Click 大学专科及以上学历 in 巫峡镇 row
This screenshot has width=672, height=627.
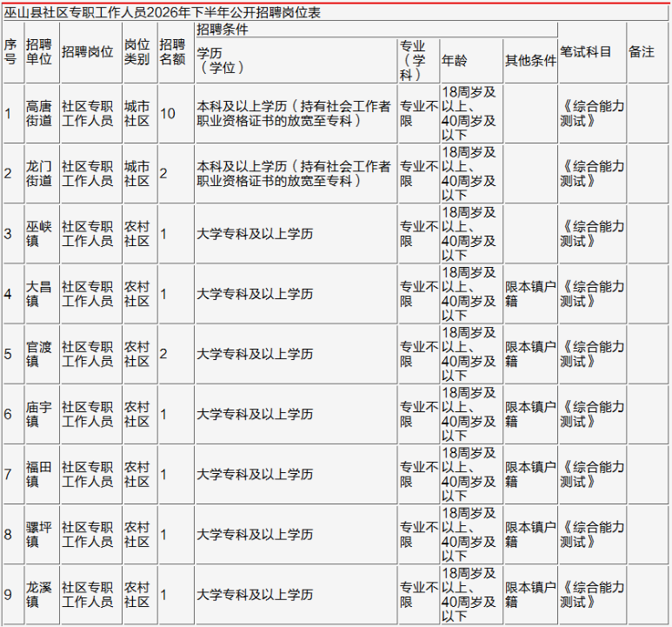(255, 234)
